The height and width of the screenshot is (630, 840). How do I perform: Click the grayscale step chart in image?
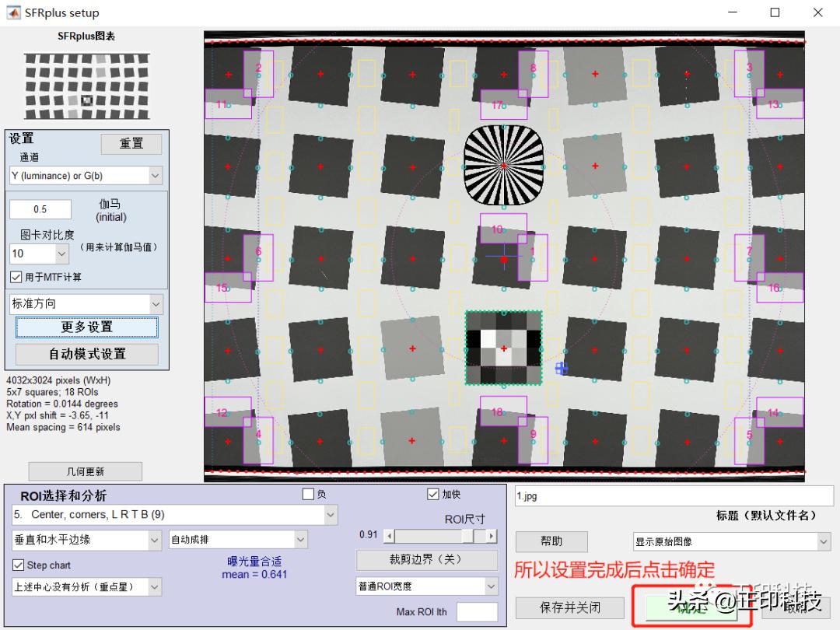[503, 348]
